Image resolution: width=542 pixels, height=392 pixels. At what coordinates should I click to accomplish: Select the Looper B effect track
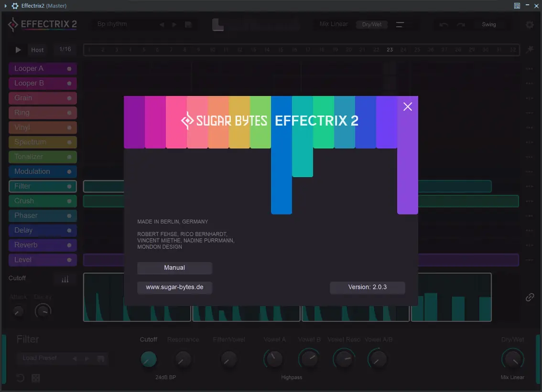[43, 83]
